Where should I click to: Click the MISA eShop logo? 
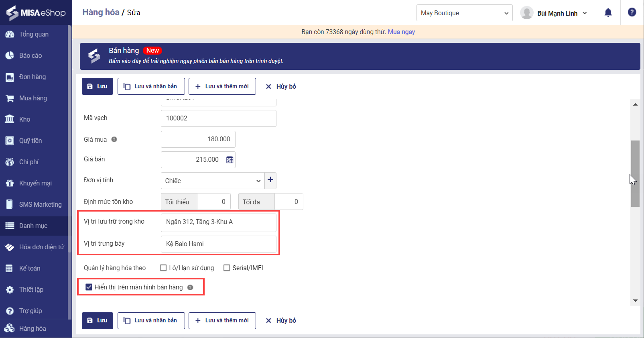(36, 13)
